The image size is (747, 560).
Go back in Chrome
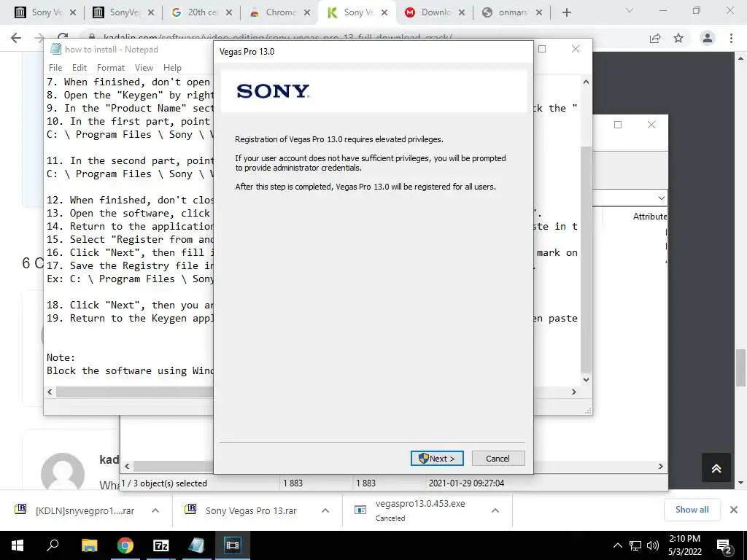(16, 38)
